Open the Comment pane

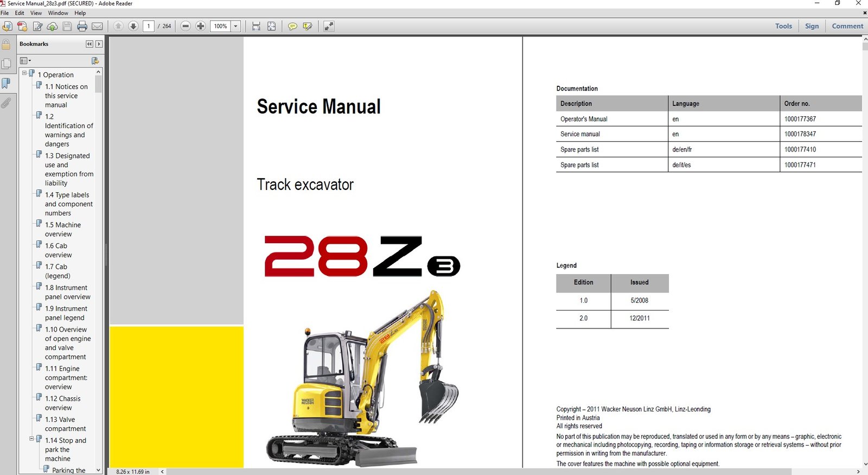point(847,26)
